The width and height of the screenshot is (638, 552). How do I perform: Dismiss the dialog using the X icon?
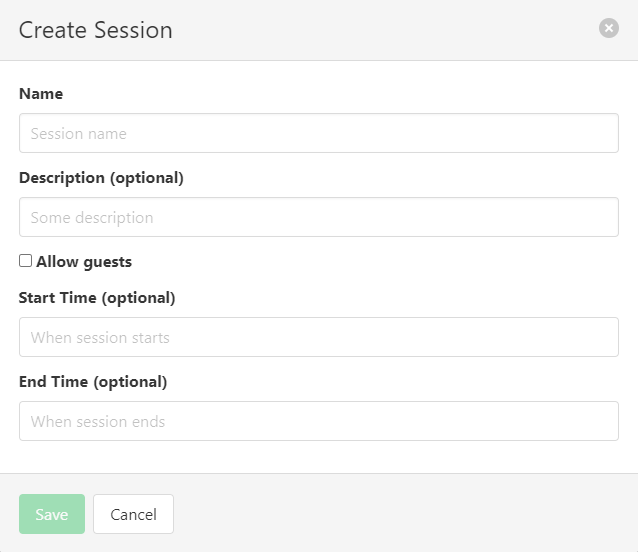(x=608, y=29)
